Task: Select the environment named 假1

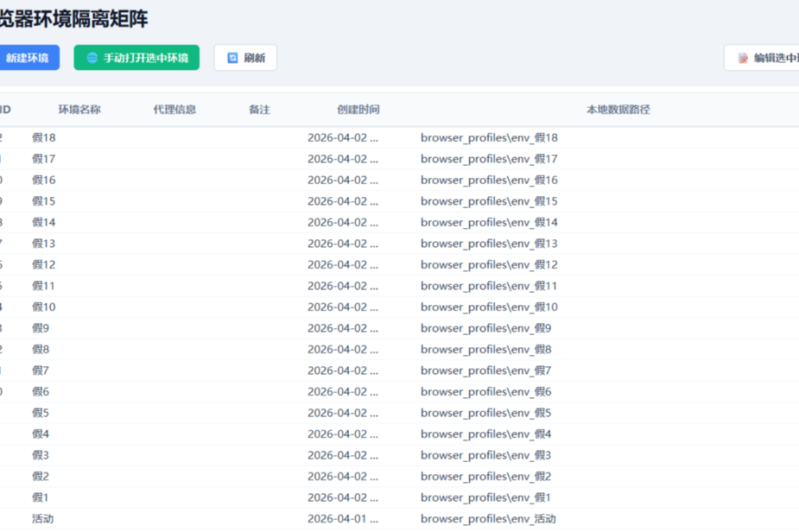Action: pos(41,497)
